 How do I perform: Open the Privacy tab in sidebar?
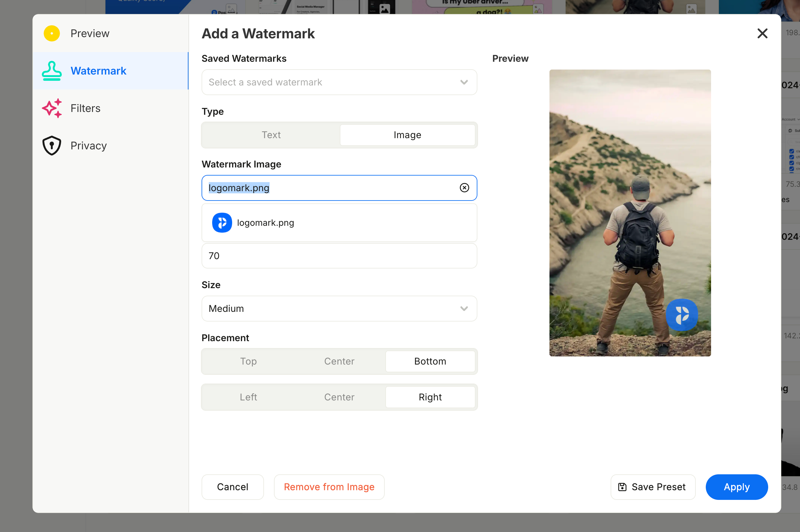[x=88, y=146]
